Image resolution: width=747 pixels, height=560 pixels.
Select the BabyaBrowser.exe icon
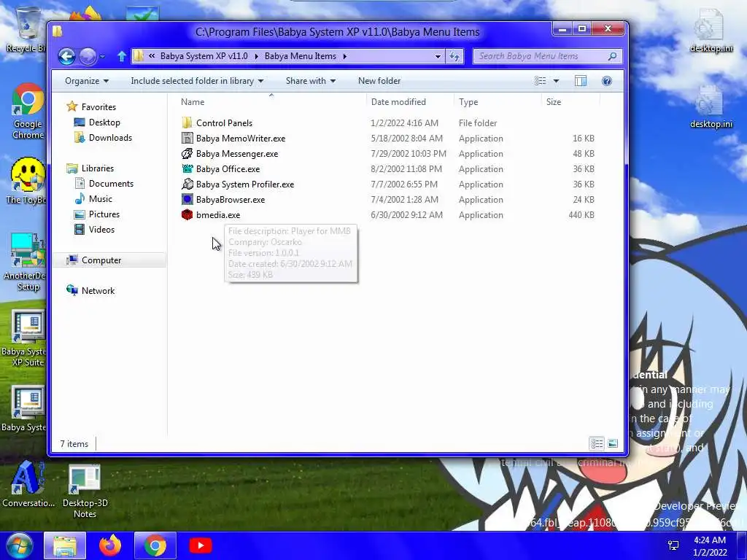point(187,199)
